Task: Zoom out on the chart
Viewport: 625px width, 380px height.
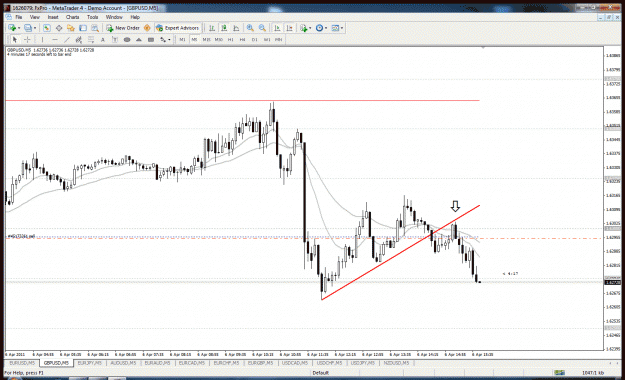Action: point(262,28)
